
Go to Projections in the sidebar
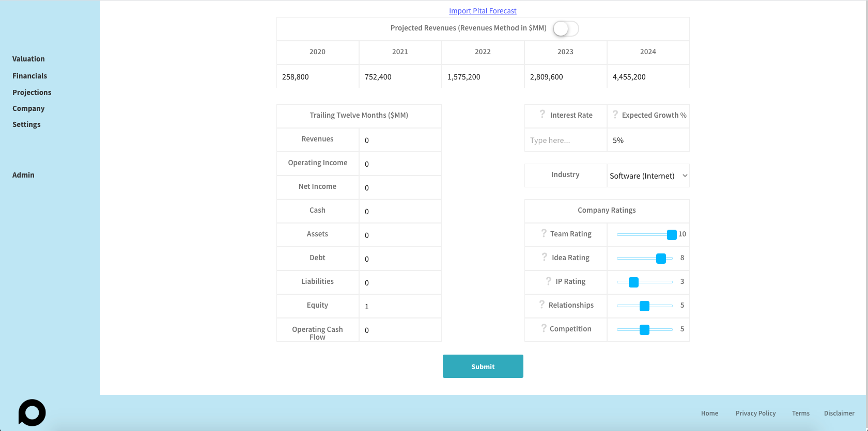(x=32, y=92)
